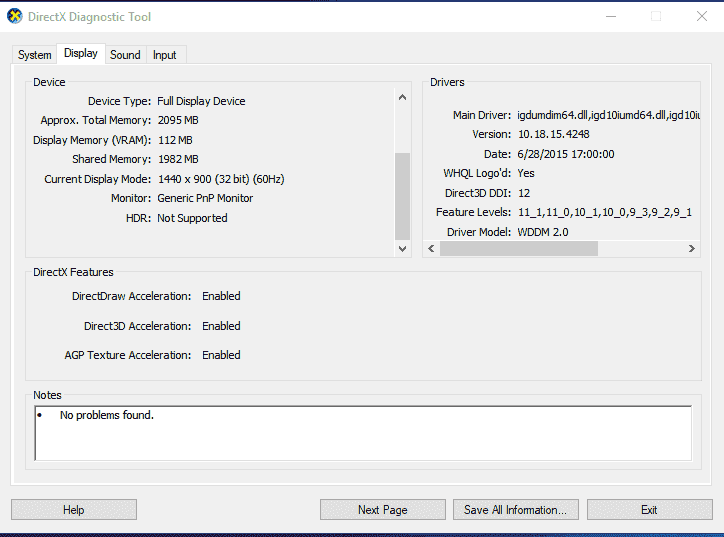Click the Help button
724x537 pixels.
pyautogui.click(x=74, y=510)
